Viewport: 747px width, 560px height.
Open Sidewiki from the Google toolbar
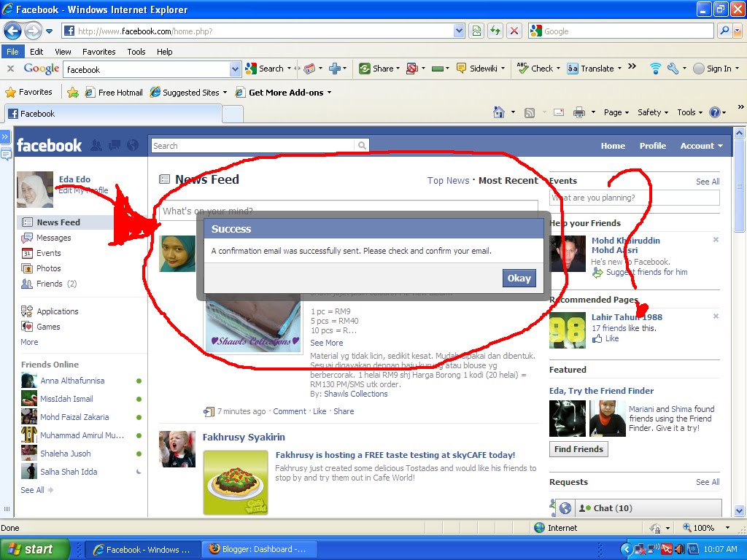tap(480, 69)
